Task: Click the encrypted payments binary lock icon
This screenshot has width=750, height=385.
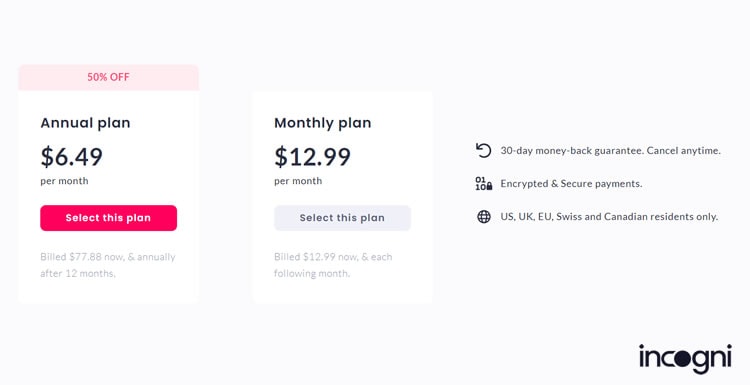Action: coord(484,184)
